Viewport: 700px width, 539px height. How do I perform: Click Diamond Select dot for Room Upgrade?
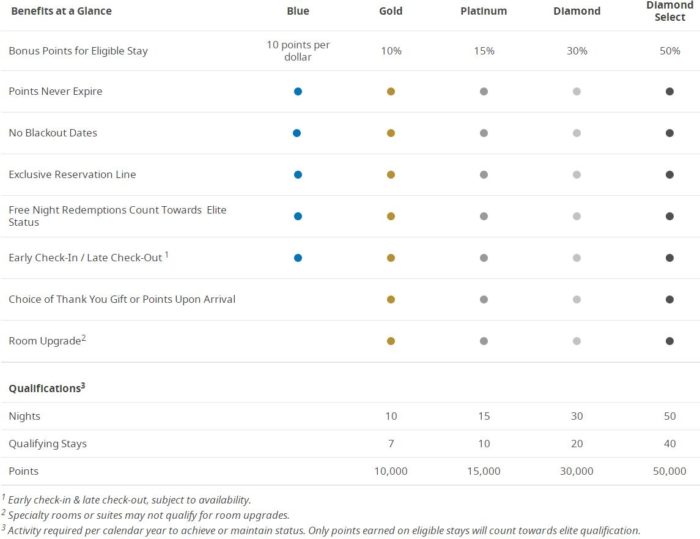pyautogui.click(x=669, y=341)
